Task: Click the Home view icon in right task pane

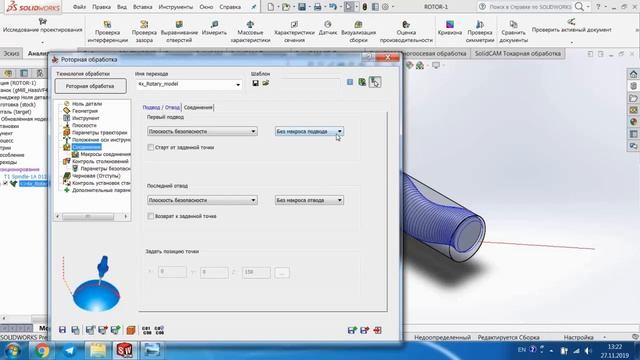Action: tap(633, 74)
